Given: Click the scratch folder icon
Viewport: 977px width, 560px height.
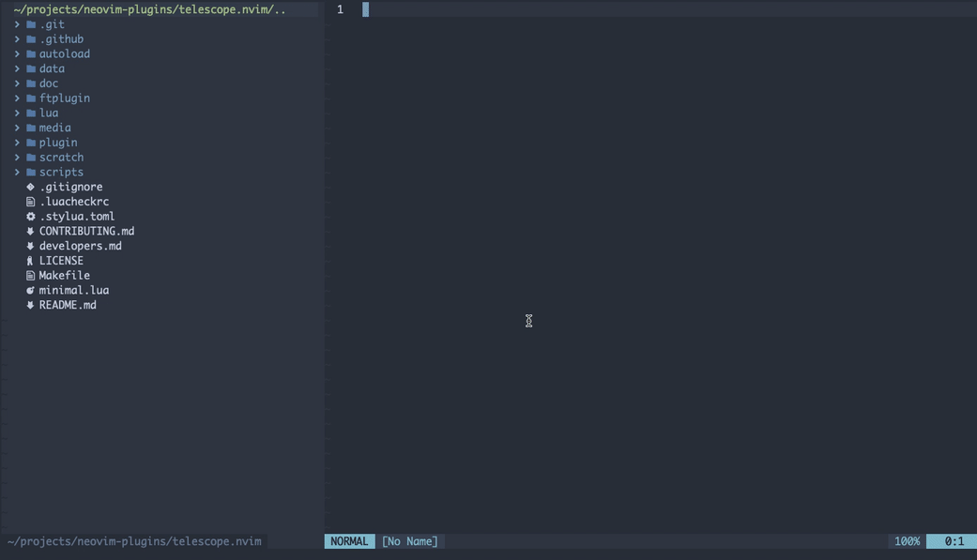Looking at the screenshot, I should point(31,158).
